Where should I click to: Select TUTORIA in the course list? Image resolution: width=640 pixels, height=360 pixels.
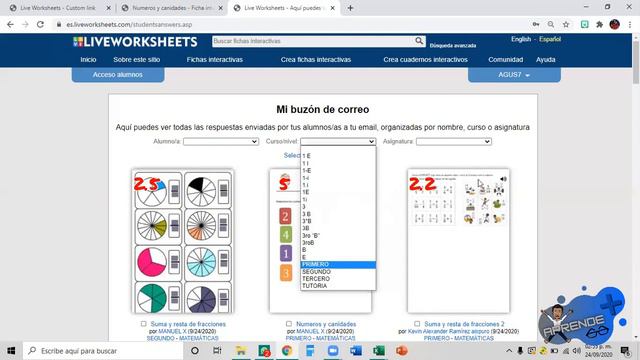click(x=338, y=286)
